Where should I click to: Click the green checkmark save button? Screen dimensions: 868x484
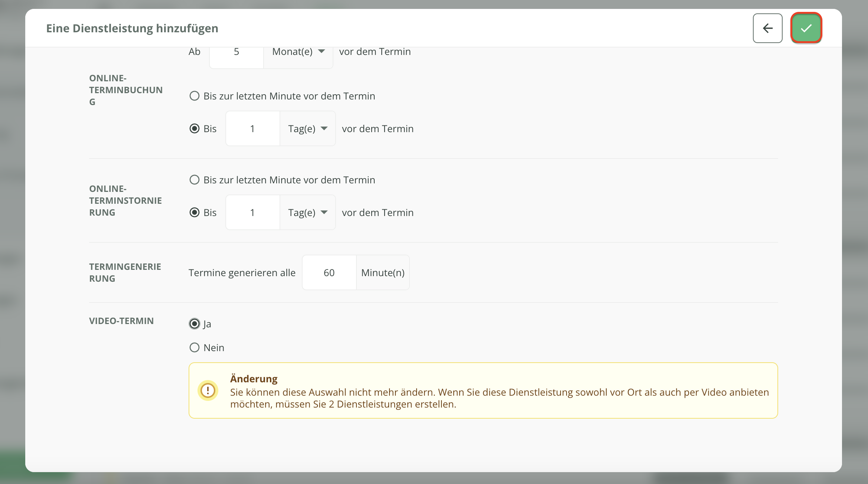pos(806,28)
